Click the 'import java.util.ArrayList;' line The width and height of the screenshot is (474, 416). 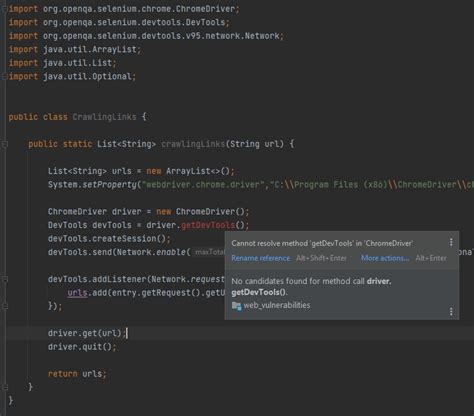[x=75, y=49]
